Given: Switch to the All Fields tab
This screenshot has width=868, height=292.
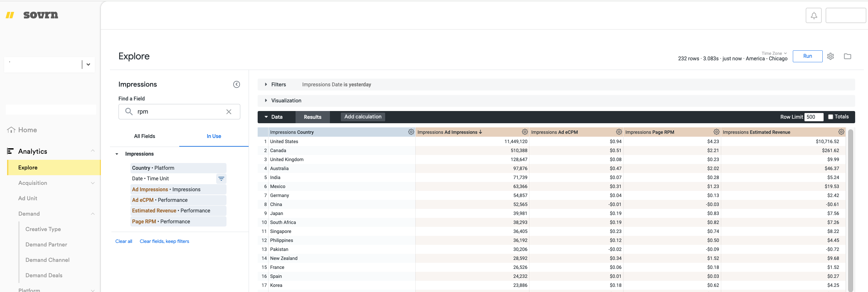Looking at the screenshot, I should [144, 136].
